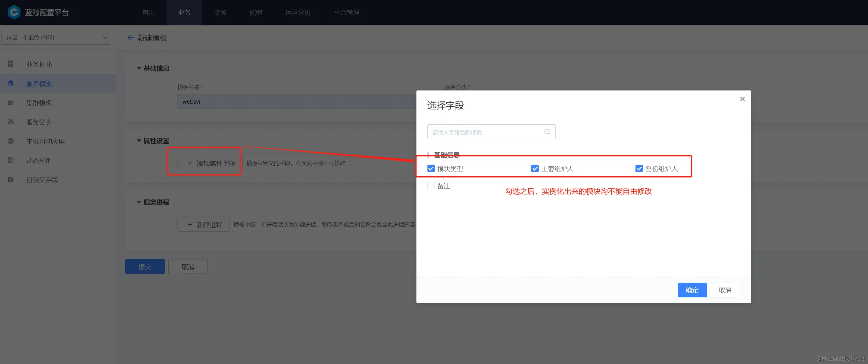Select 服务模板 in the sidebar

tap(58, 83)
